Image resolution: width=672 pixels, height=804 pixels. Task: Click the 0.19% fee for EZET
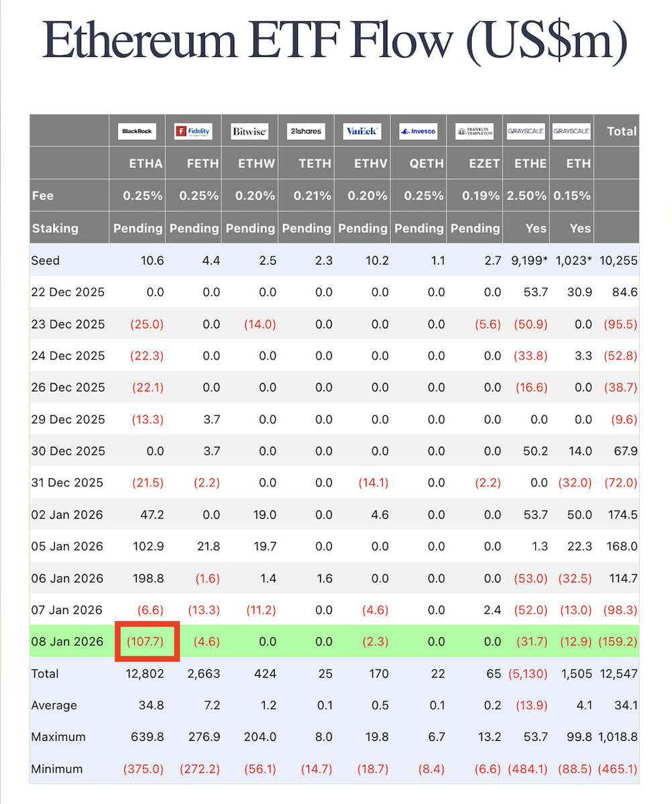tap(481, 195)
